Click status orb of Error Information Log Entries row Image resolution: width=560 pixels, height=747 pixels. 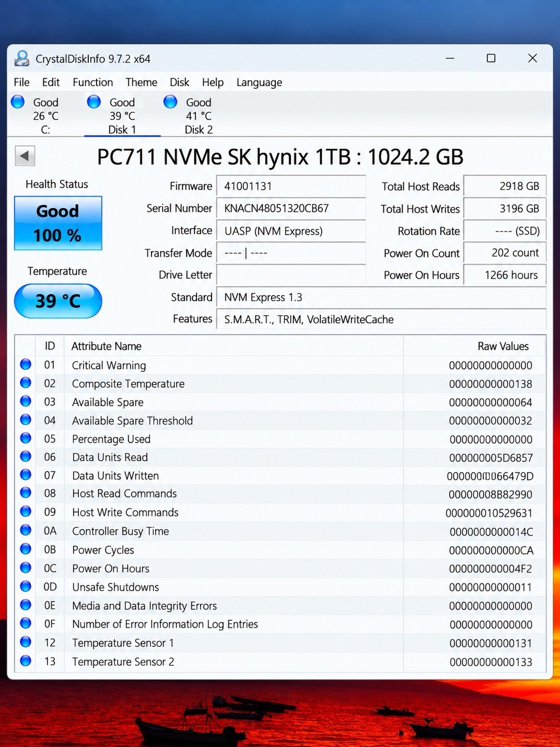click(25, 624)
